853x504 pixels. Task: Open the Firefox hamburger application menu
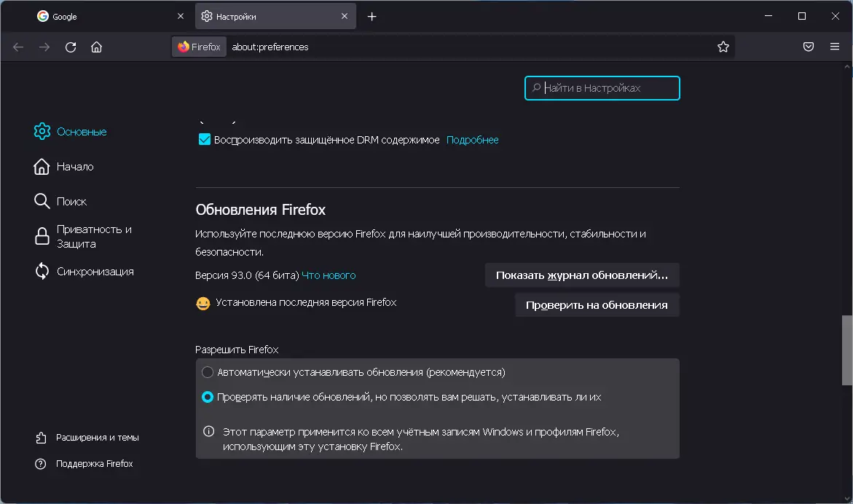tap(835, 47)
